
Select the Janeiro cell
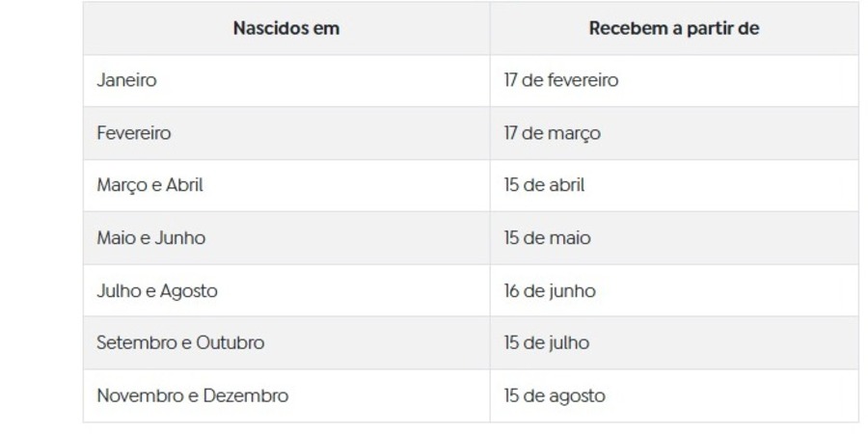pos(286,80)
